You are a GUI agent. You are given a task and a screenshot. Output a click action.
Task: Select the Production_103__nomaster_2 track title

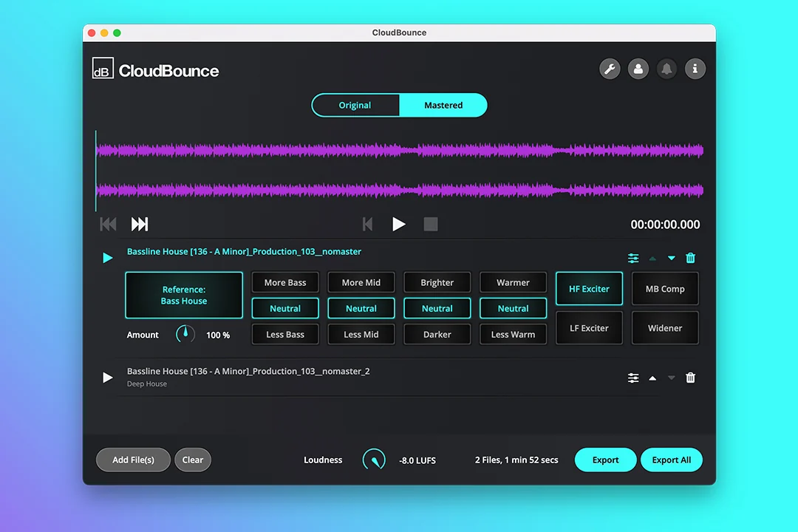coord(248,371)
